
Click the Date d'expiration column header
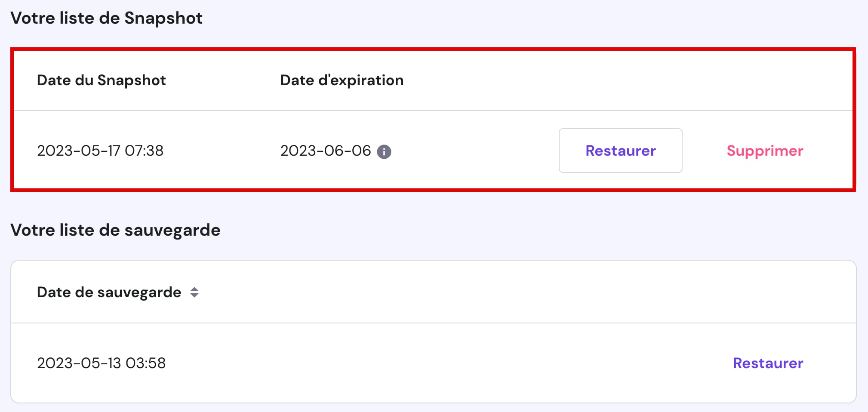point(342,80)
